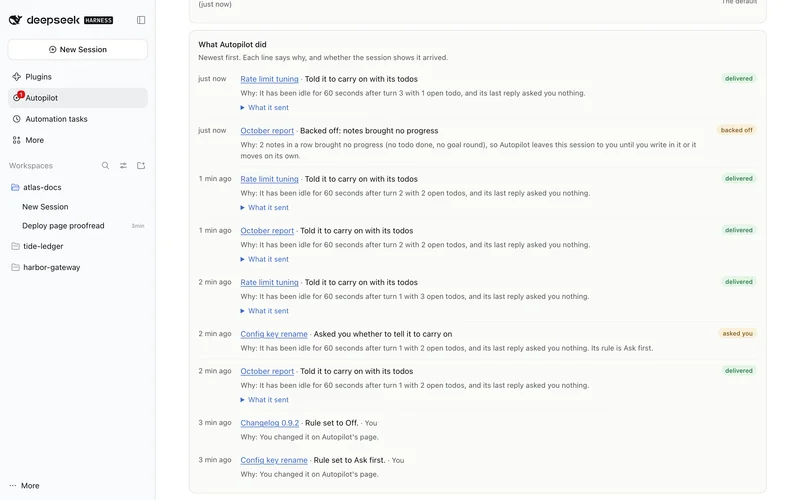
Task: Click the Plugins sparkle icon
Action: 16,77
